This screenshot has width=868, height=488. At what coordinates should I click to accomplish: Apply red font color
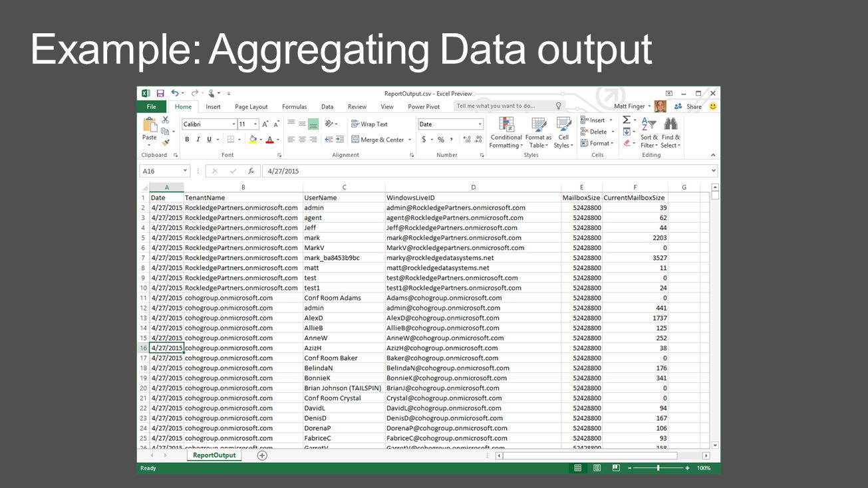tap(269, 140)
